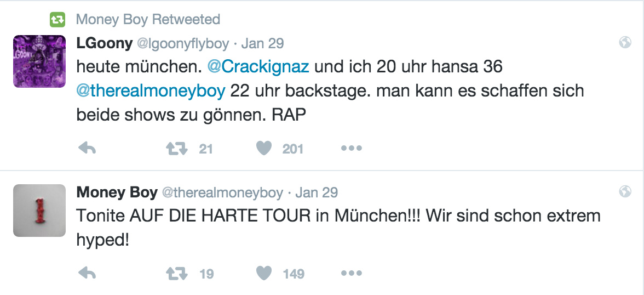644x295 pixels.
Task: Click the globe icon on Money Boy's tweet
Action: (x=625, y=192)
